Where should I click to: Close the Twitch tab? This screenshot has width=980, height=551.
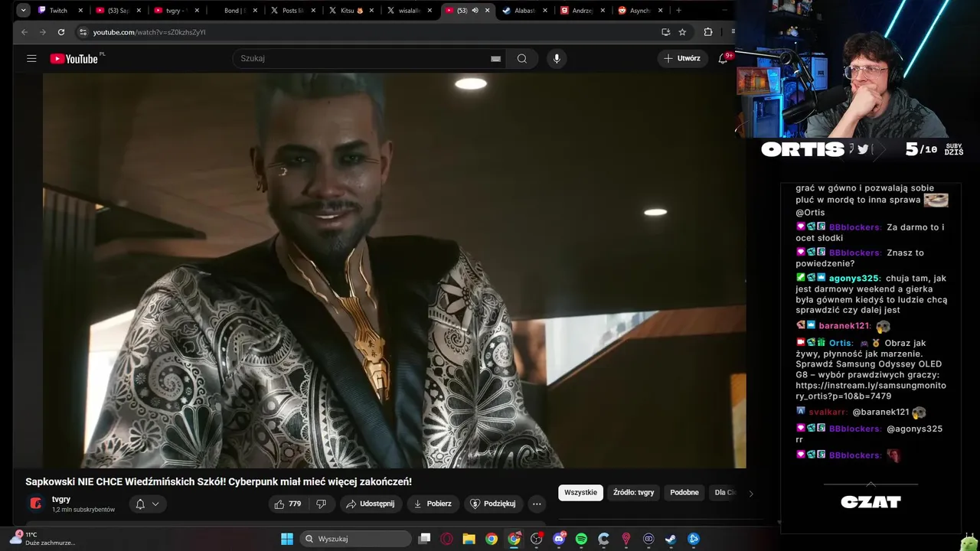pos(80,11)
